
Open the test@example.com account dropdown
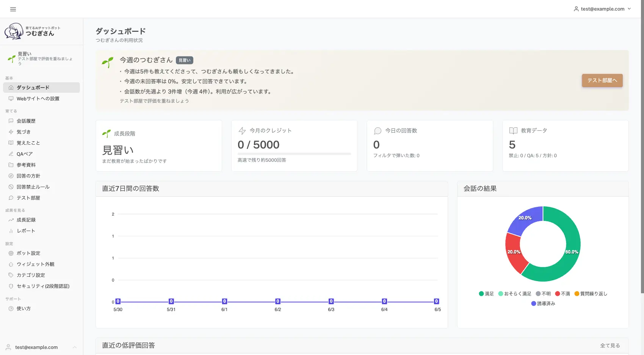(602, 9)
